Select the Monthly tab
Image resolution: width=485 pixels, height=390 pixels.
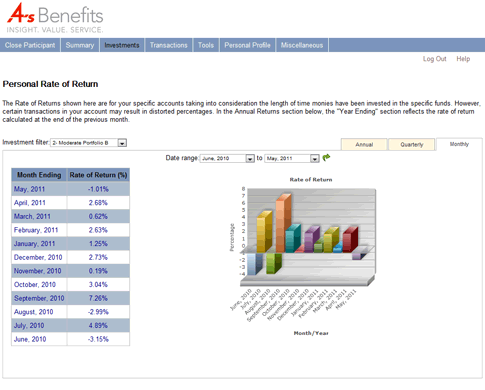pyautogui.click(x=459, y=144)
